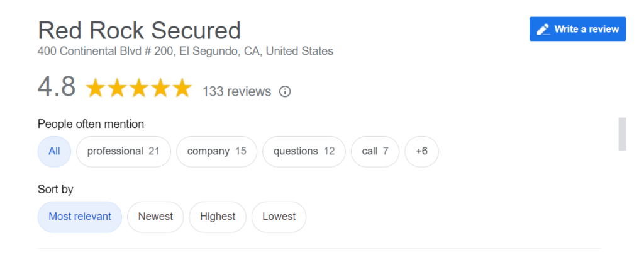Click the fifth yellow rating star
Screen dimensions: 644x257
pyautogui.click(x=182, y=88)
